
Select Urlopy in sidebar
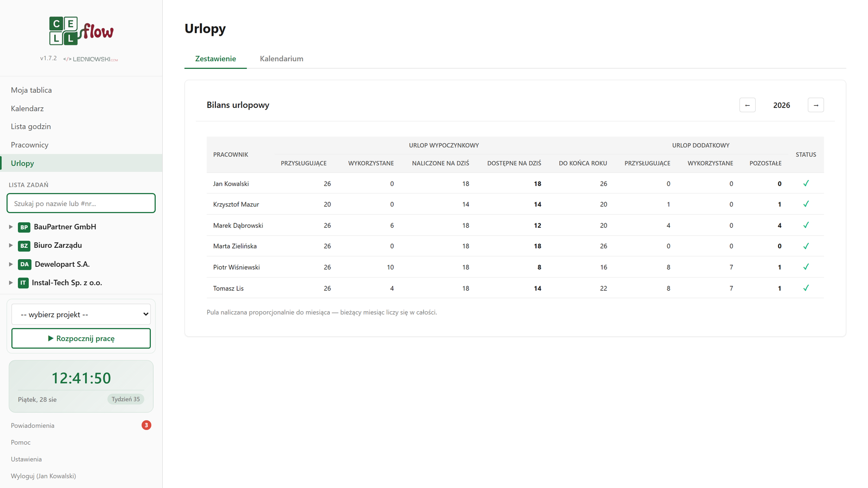pyautogui.click(x=81, y=163)
